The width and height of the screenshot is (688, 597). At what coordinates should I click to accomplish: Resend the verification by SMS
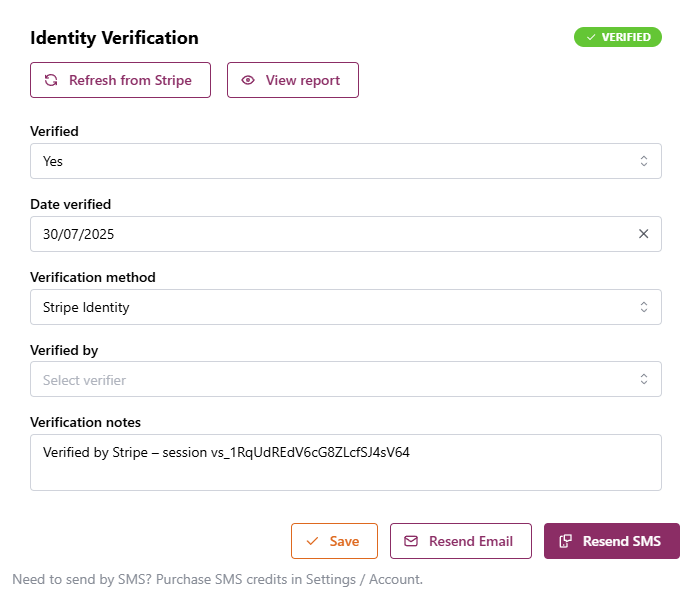611,541
